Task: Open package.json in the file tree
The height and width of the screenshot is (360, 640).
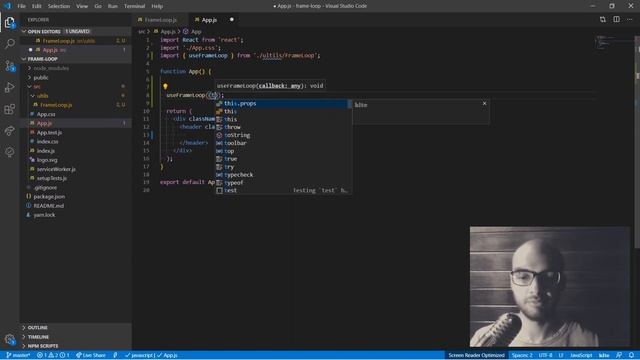Action: [76, 197]
